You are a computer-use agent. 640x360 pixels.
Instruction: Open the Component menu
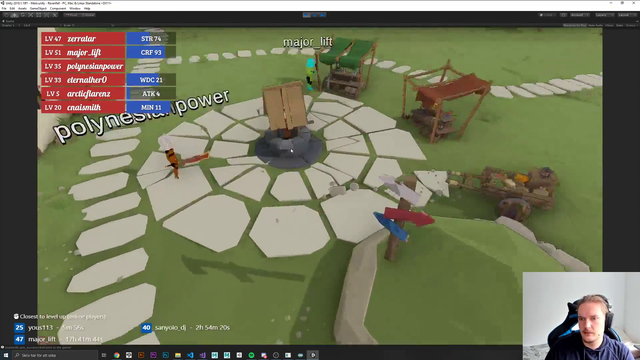[58, 8]
